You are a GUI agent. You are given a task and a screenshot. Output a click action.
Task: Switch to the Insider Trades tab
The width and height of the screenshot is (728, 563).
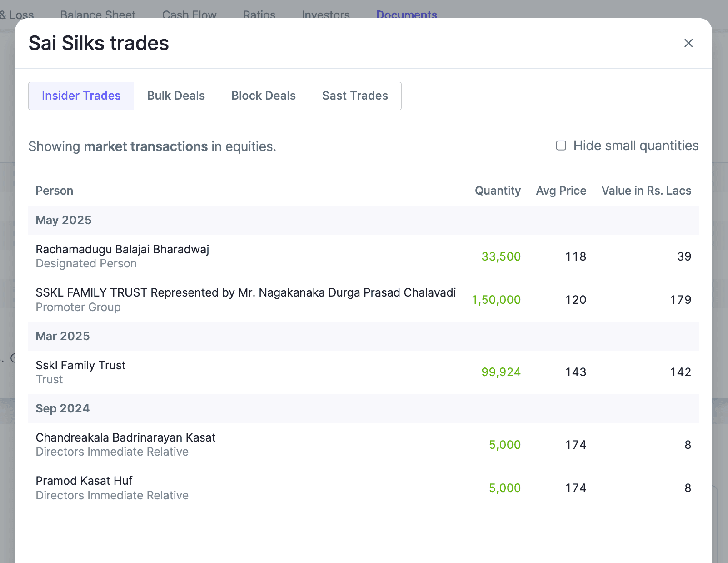[81, 96]
